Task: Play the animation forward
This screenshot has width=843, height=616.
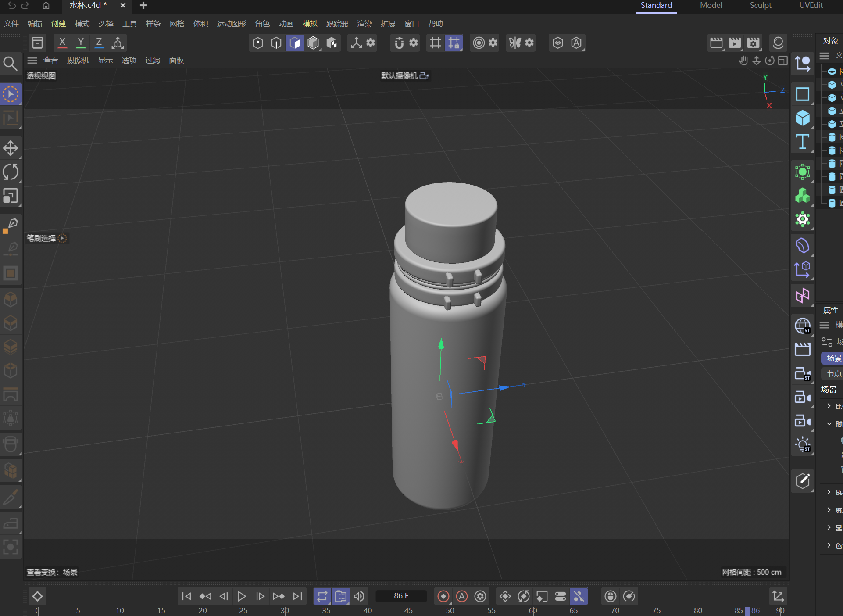Action: click(242, 596)
